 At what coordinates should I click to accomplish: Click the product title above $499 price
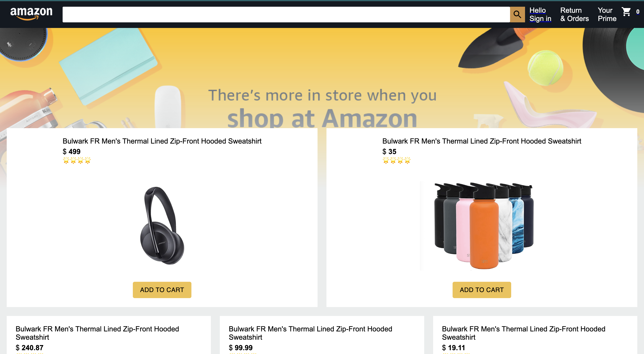162,141
